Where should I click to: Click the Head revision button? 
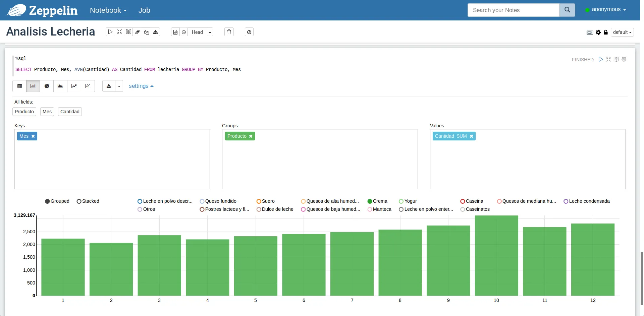click(197, 32)
